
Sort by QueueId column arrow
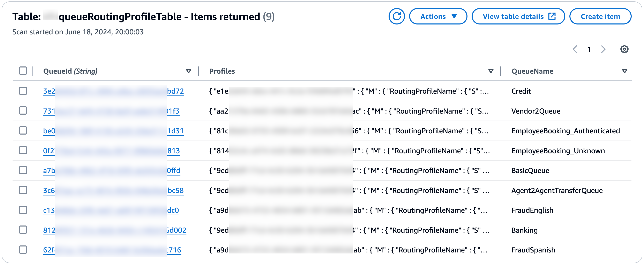(x=189, y=71)
